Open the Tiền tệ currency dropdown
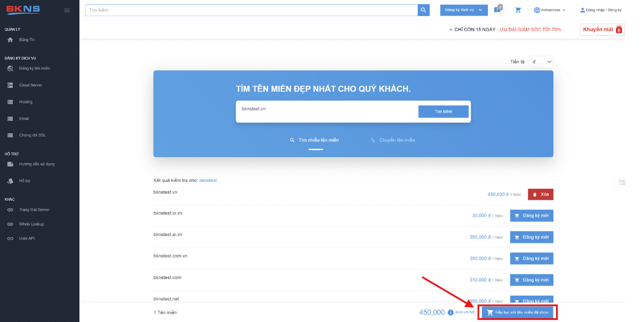Viewport: 644px width, 322px height. pyautogui.click(x=541, y=62)
